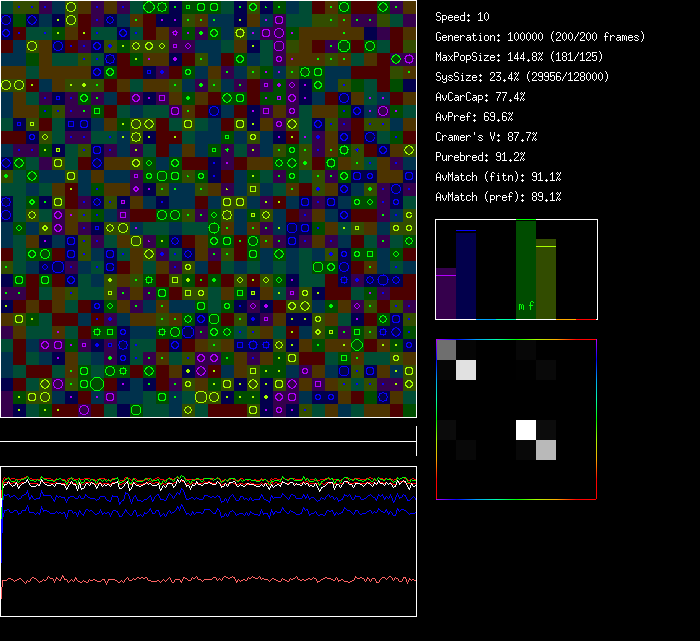The image size is (700, 641).
Task: Select the MaxPopSize statistic text
Action: click(512, 57)
